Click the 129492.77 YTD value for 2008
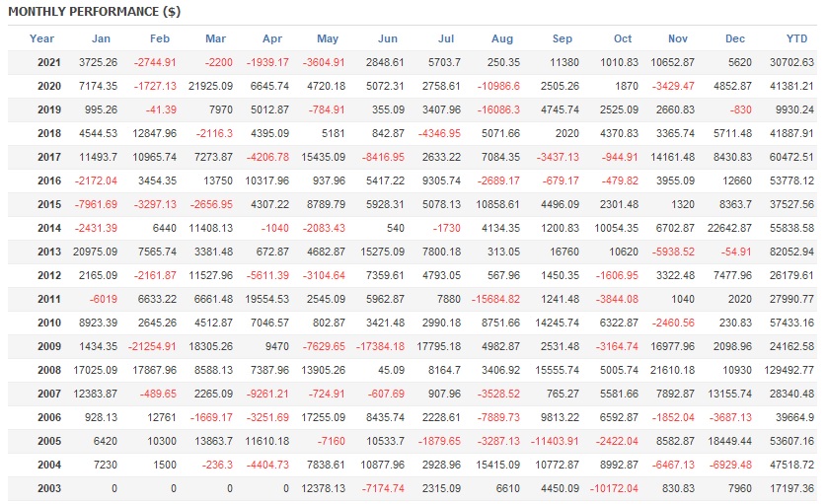The height and width of the screenshot is (504, 827). [789, 370]
